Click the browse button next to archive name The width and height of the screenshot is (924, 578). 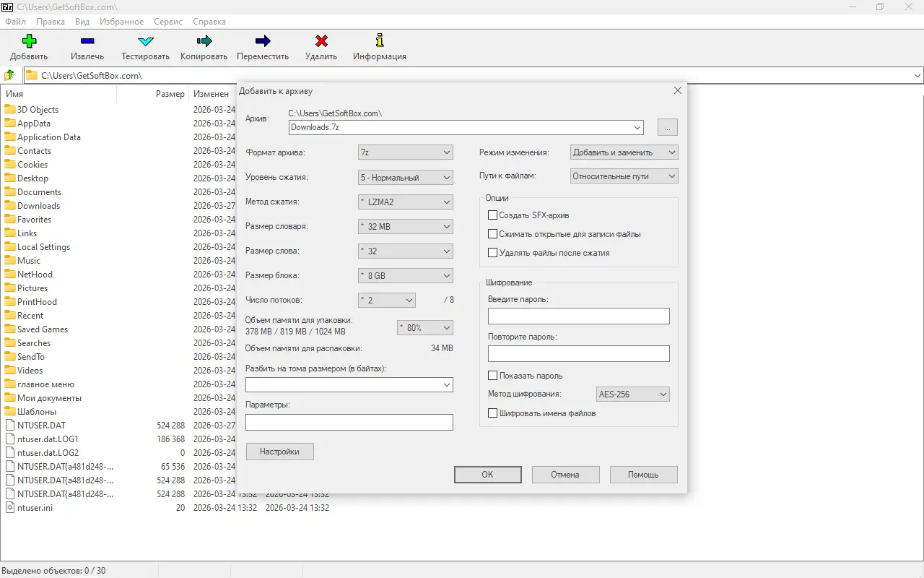(x=667, y=127)
